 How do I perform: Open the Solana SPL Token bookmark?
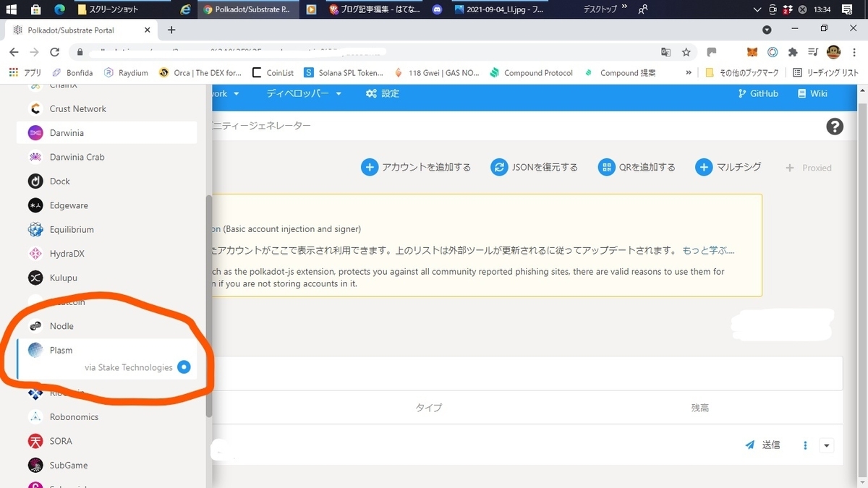click(x=344, y=72)
